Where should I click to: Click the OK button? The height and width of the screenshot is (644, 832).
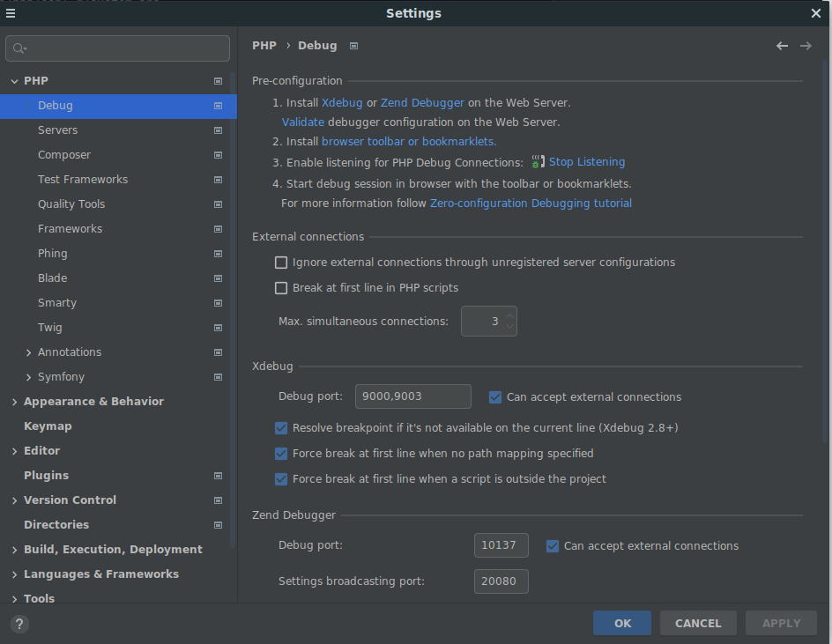622,624
